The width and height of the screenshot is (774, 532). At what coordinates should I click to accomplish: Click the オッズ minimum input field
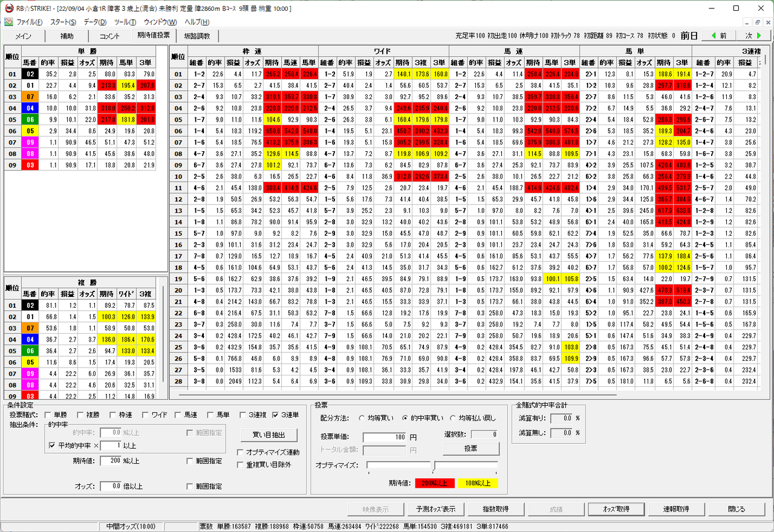click(111, 486)
